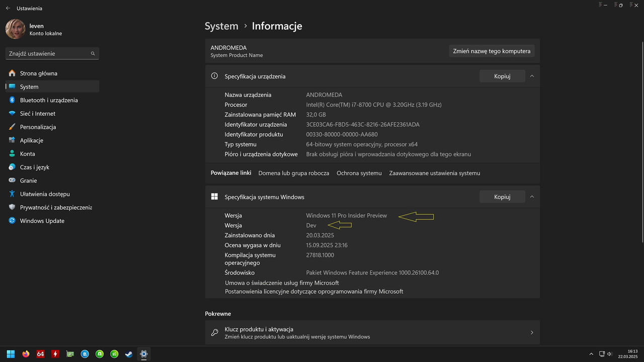Click the search magnifier in Znajdź ustawienie
Image resolution: width=644 pixels, height=362 pixels.
coord(93,53)
